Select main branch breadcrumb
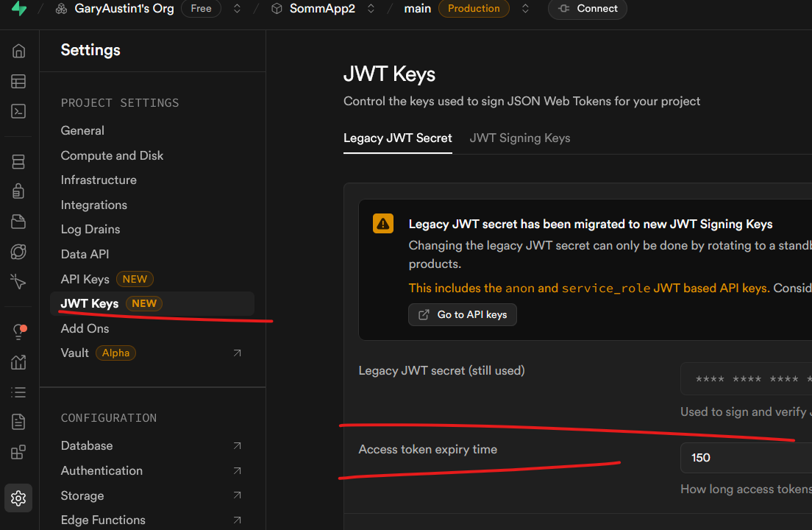Screen dimensions: 812x530 pos(417,8)
